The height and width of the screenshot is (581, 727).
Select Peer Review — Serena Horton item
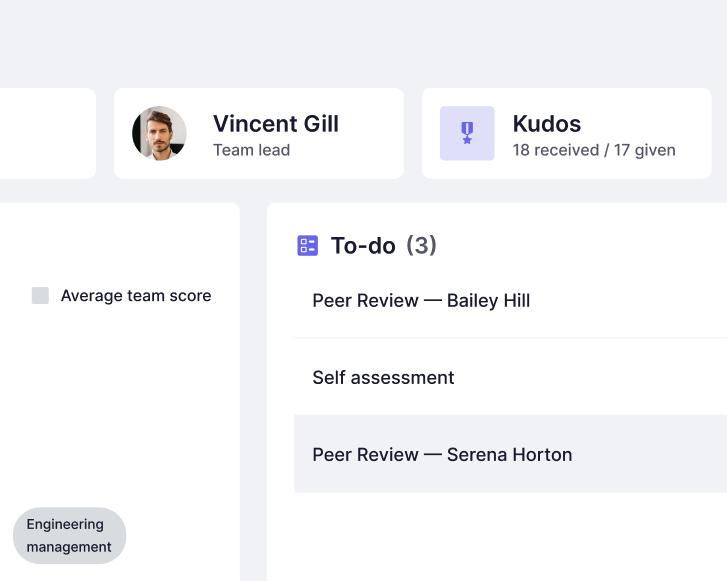442,455
